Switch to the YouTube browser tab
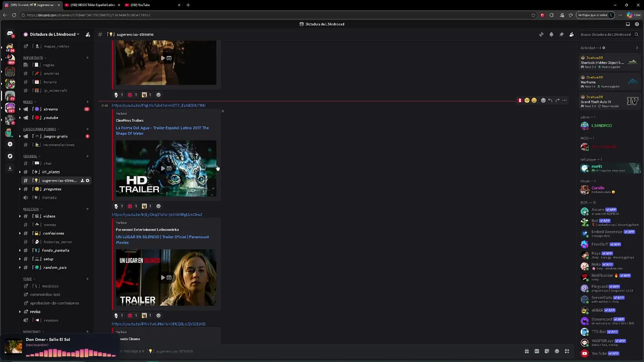 [x=152, y=5]
